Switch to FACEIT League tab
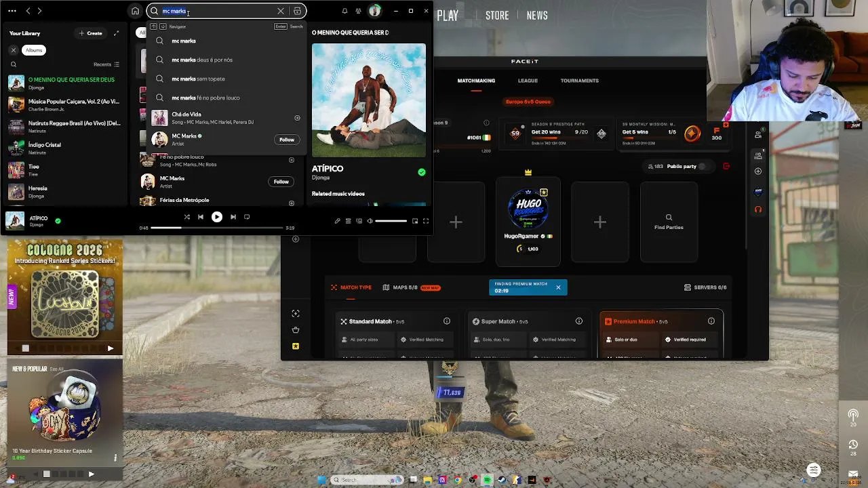The height and width of the screenshot is (488, 868). [528, 81]
